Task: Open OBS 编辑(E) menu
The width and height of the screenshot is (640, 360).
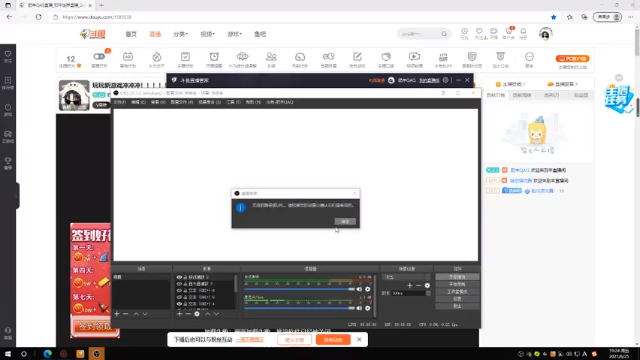Action: [x=138, y=102]
